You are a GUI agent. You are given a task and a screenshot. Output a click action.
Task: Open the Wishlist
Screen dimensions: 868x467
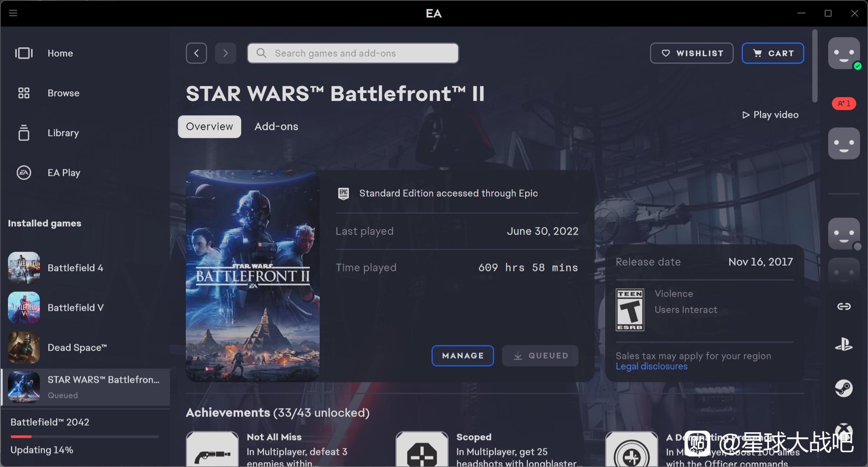pos(691,53)
